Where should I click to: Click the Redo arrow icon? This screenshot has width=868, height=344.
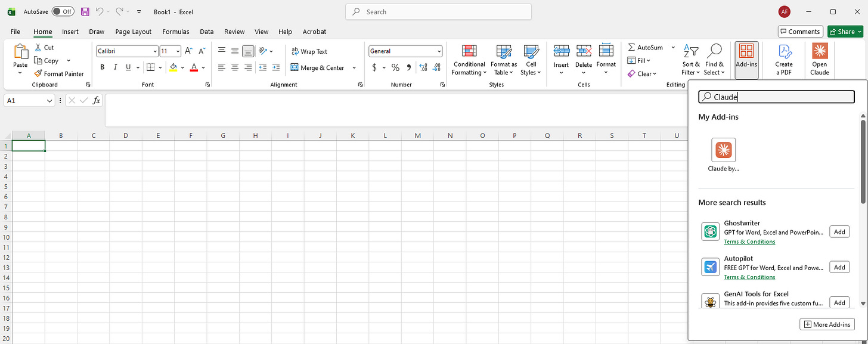(x=119, y=11)
